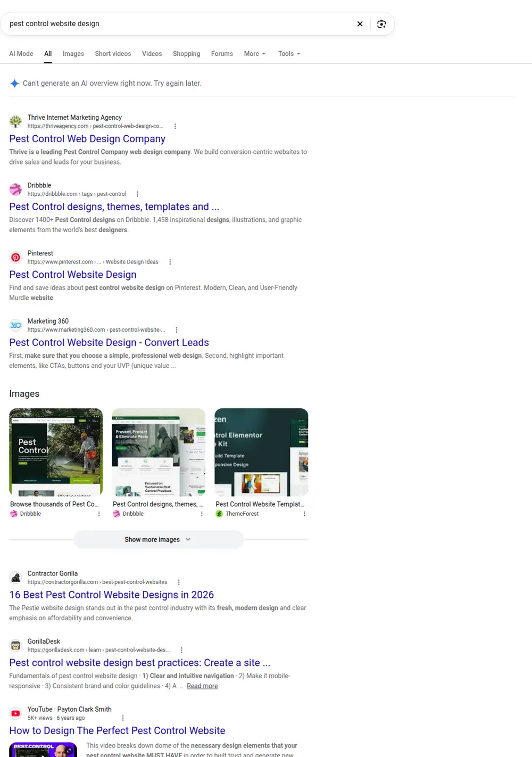Switch to the AI Mode tab

(x=21, y=54)
